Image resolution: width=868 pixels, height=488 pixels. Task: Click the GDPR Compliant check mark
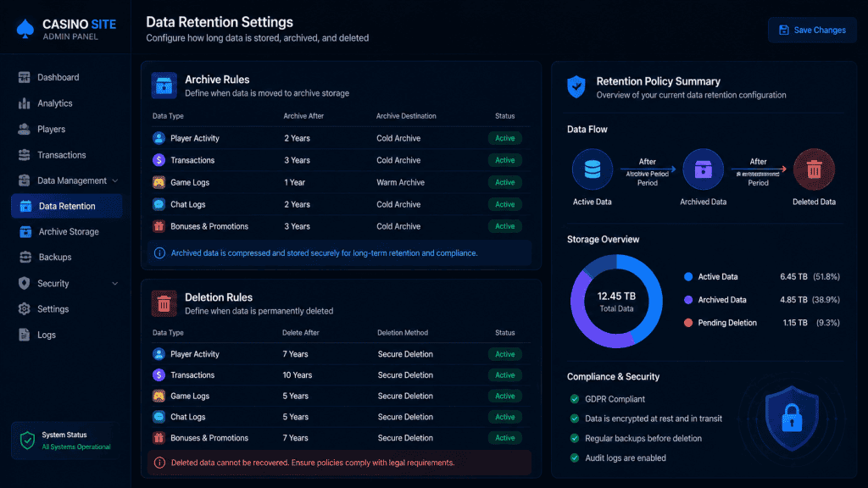coord(575,399)
